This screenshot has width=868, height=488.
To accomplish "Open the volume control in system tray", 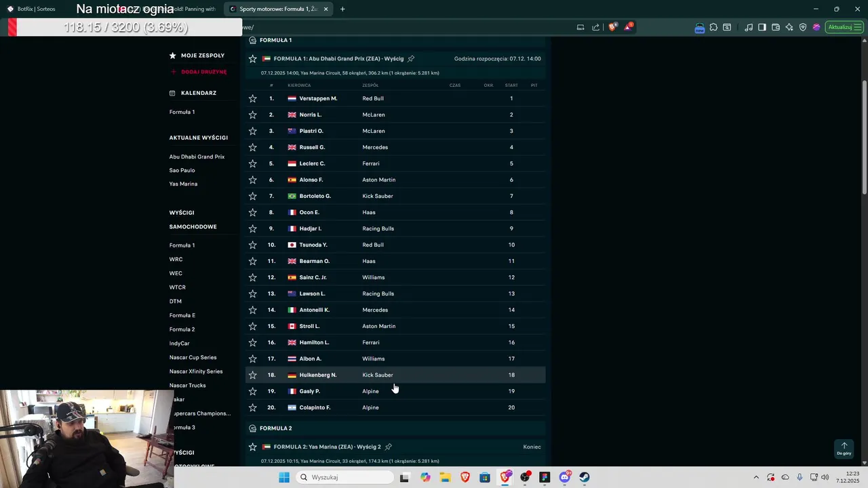I will [825, 477].
